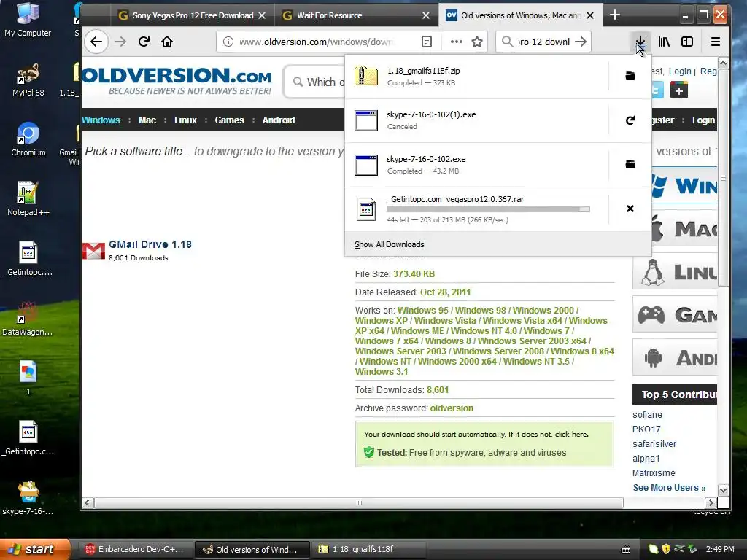
Task: Open DataWagon desktop shortcut
Action: click(x=28, y=318)
